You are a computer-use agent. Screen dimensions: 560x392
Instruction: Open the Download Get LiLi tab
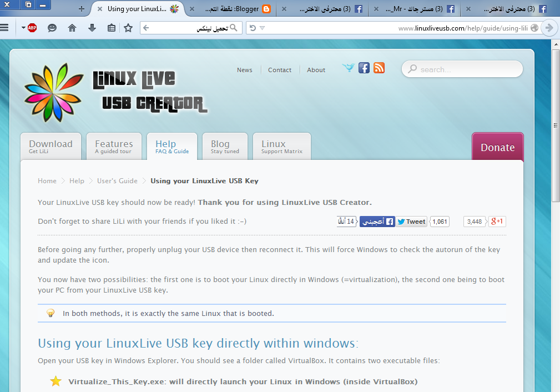(51, 147)
